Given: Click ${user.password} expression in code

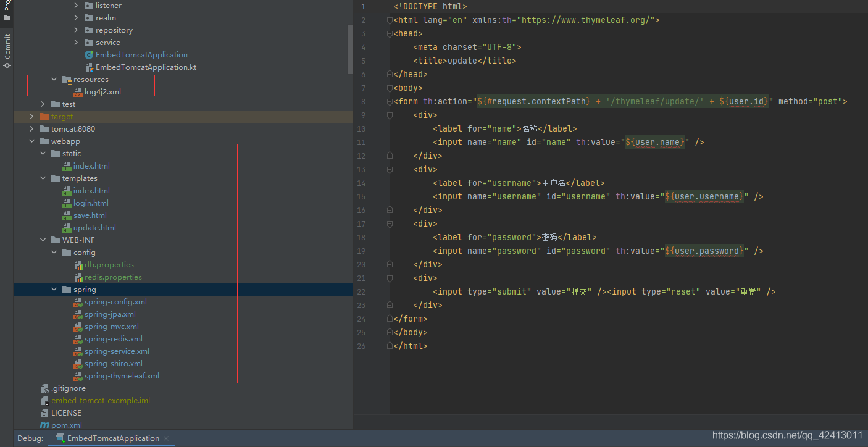Looking at the screenshot, I should [x=705, y=251].
